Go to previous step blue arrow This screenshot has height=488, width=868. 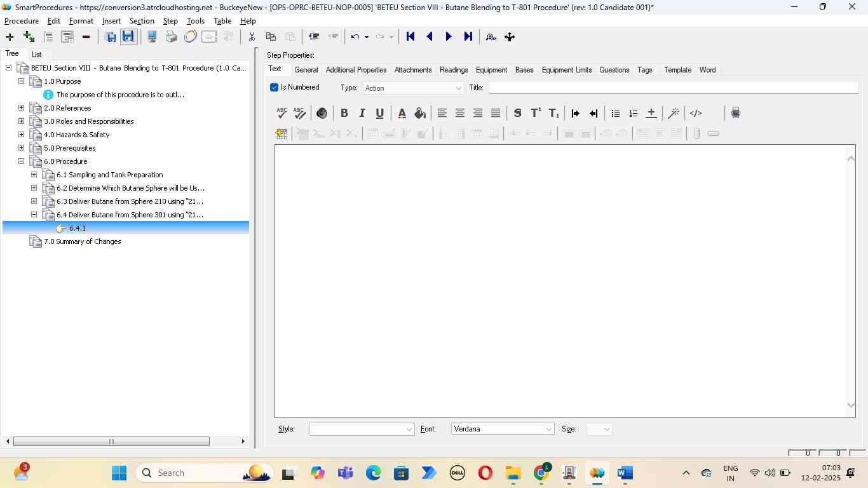(x=430, y=37)
